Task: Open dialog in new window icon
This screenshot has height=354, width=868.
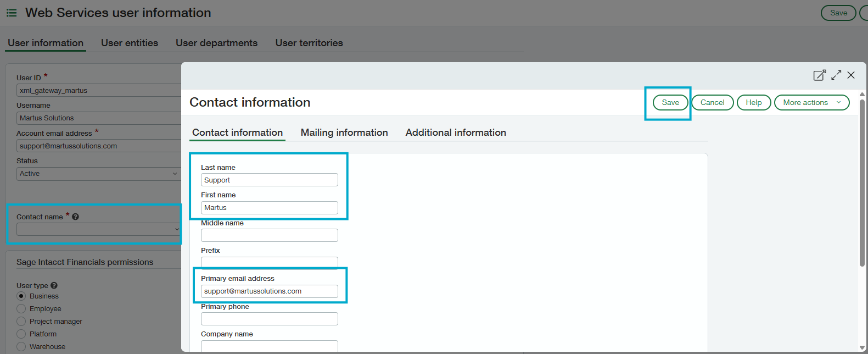Action: [819, 75]
